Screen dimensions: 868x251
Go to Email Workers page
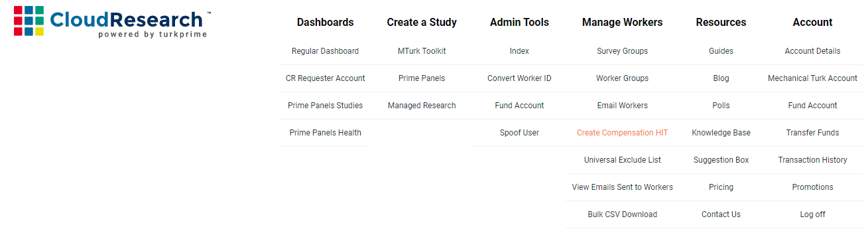[x=622, y=106]
